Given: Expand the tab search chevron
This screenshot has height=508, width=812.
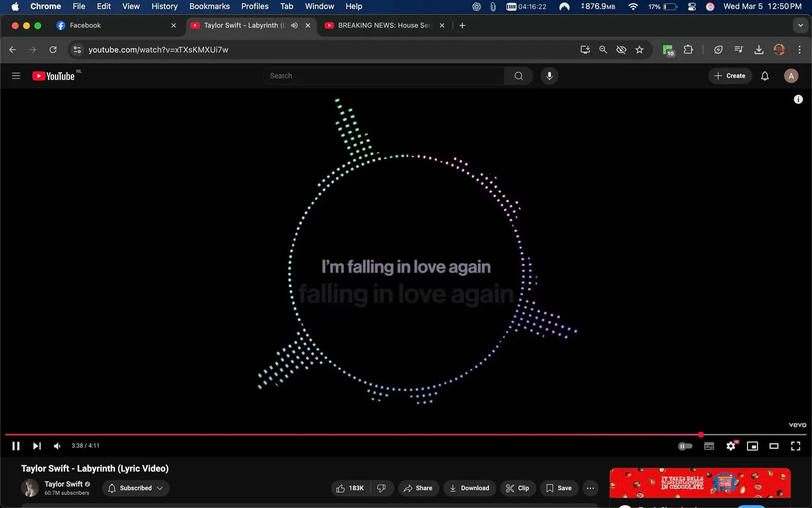Looking at the screenshot, I should click(x=800, y=25).
